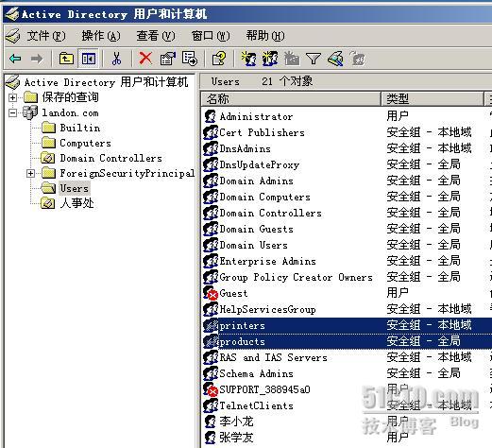Open the 帮助(H) menu
This screenshot has width=492, height=448.
tap(265, 36)
